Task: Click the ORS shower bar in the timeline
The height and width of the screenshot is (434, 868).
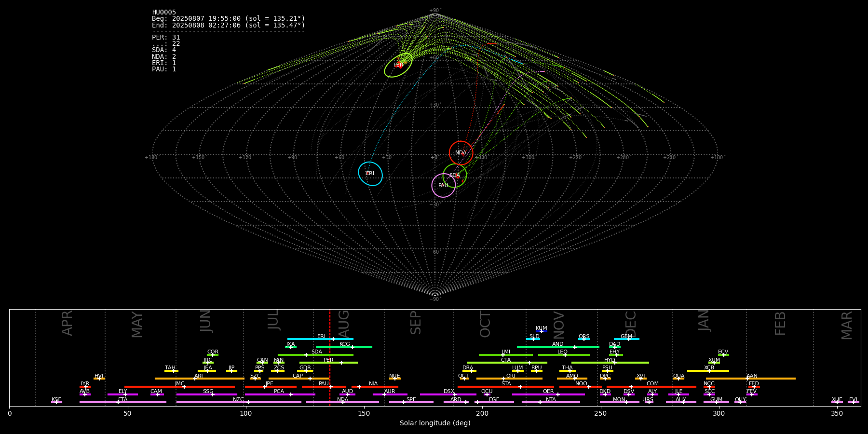Action: (x=584, y=339)
